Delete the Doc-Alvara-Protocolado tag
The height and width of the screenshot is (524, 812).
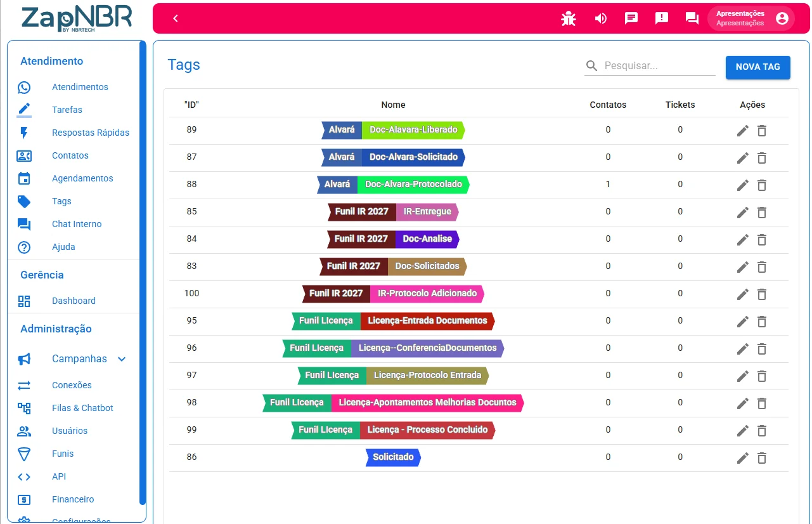pos(762,185)
